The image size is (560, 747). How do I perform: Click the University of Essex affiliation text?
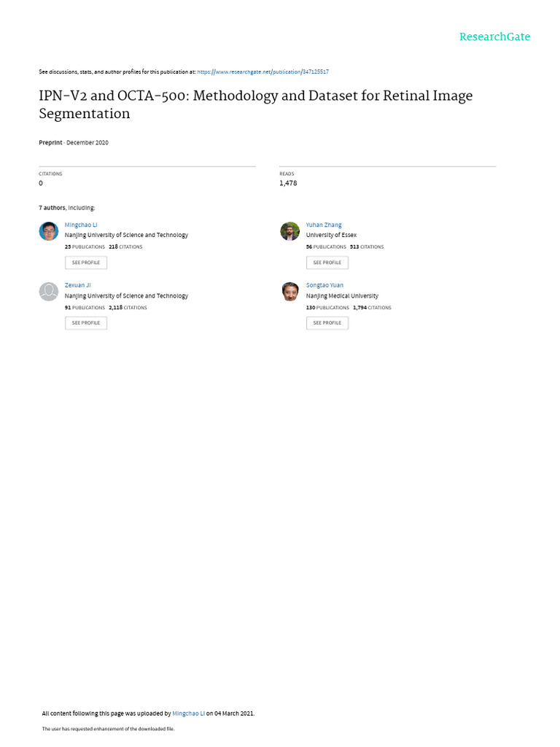tap(331, 235)
